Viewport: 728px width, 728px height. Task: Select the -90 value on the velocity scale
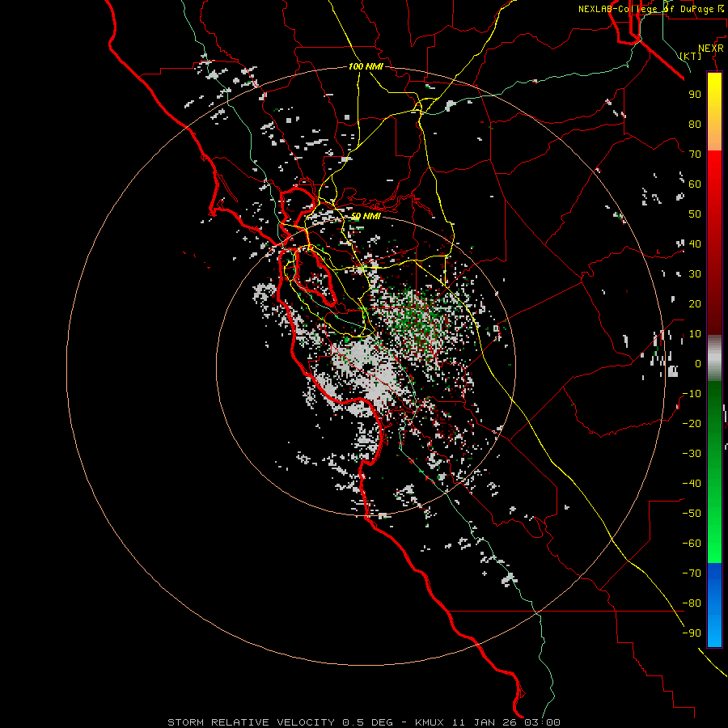coord(692,633)
